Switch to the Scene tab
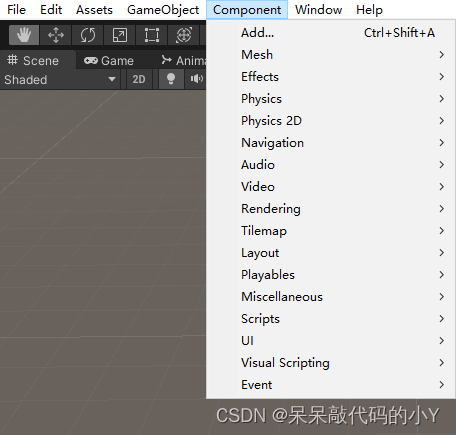 (33, 61)
